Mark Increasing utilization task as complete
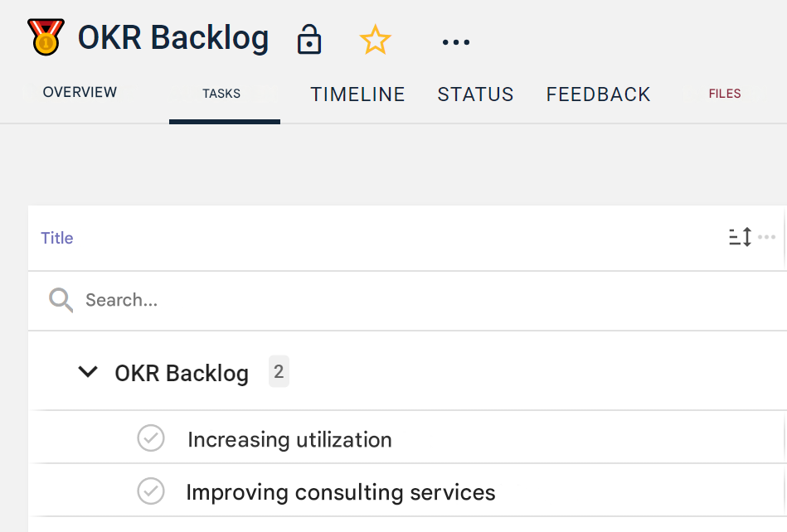This screenshot has height=532, width=787. (151, 438)
